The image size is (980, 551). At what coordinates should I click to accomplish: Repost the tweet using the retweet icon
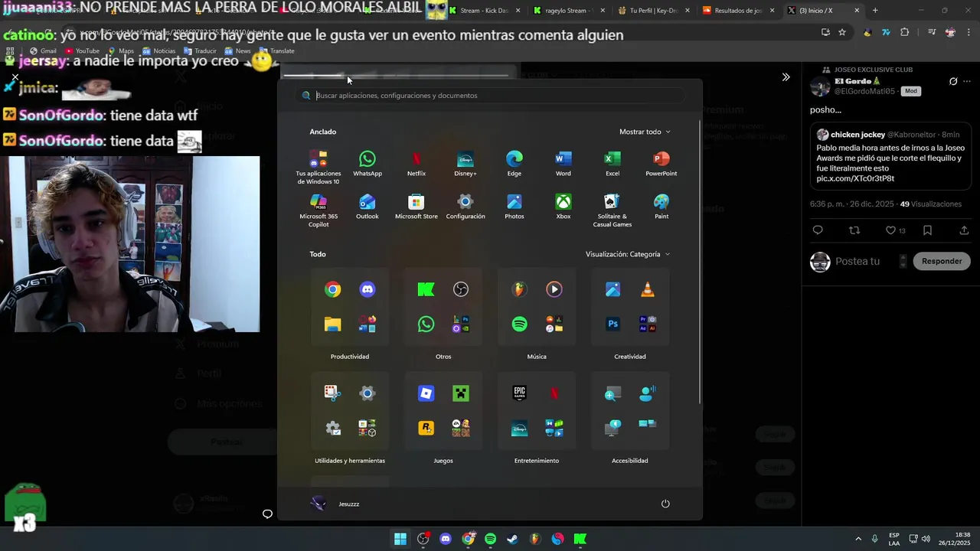point(854,230)
